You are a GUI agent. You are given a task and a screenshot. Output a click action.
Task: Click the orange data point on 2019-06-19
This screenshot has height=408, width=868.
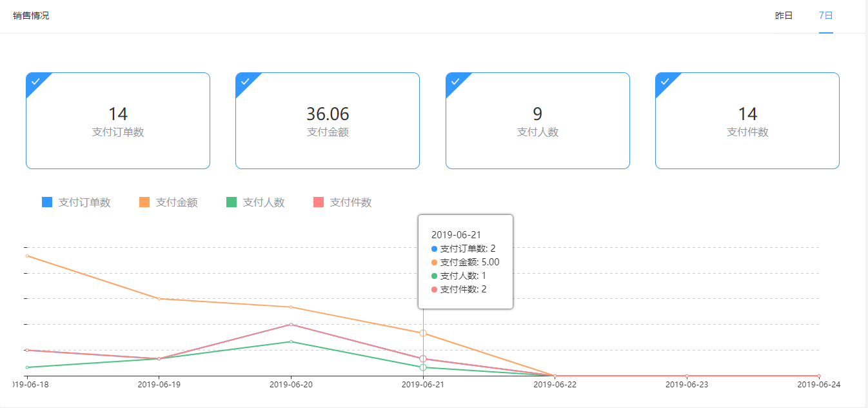[x=159, y=299]
